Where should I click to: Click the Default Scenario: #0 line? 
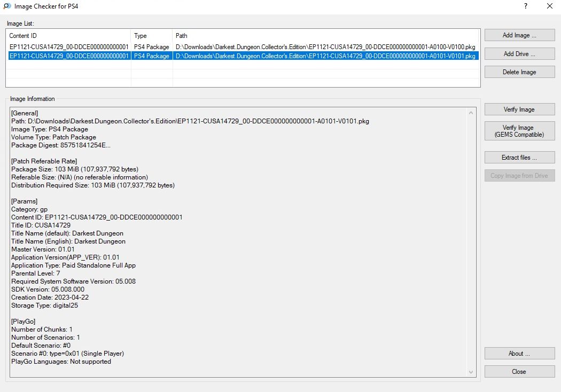point(41,346)
